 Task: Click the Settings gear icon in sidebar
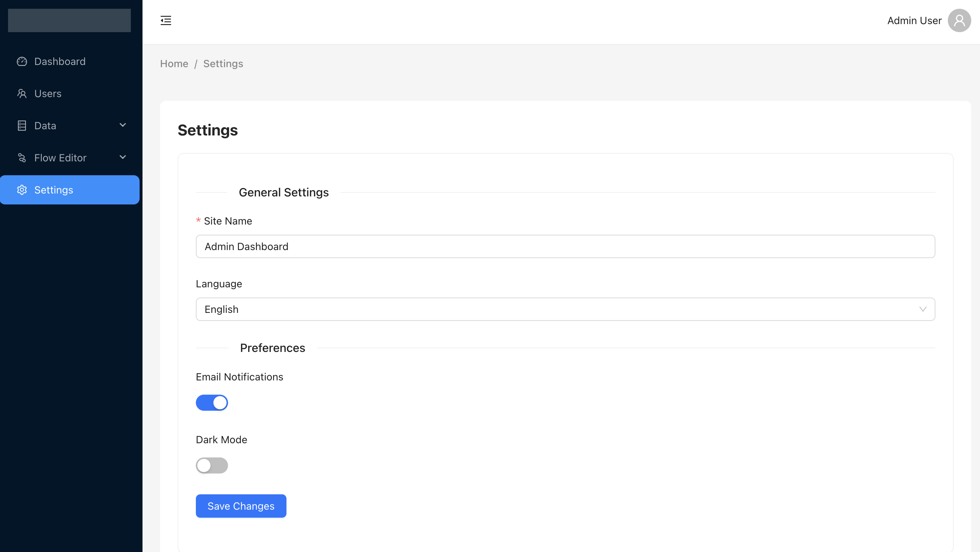pyautogui.click(x=22, y=190)
